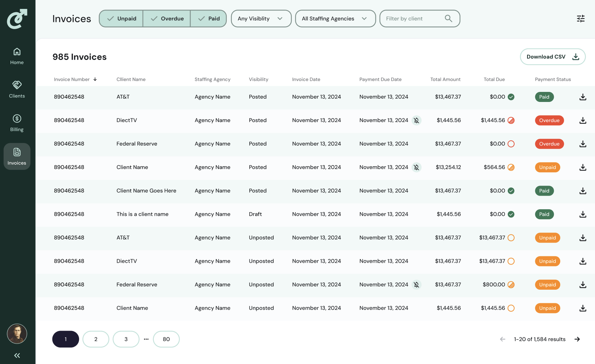595x364 pixels.
Task: Toggle the Unpaid status filter
Action: click(121, 19)
